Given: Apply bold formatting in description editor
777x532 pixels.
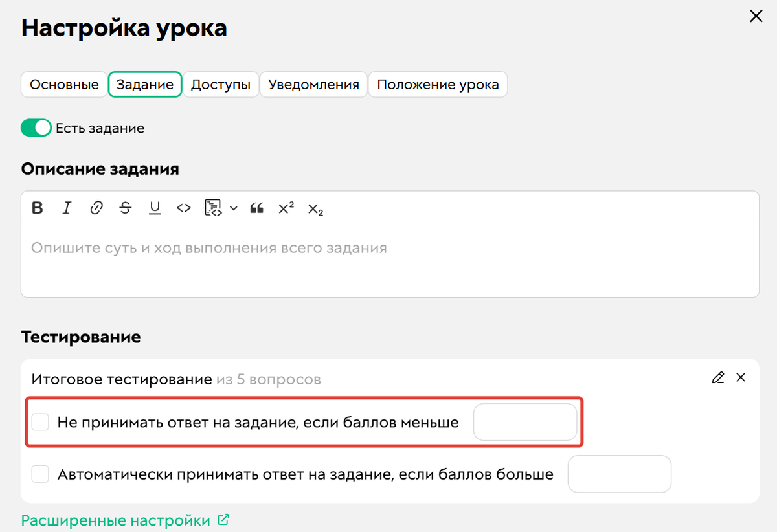Looking at the screenshot, I should [x=38, y=208].
